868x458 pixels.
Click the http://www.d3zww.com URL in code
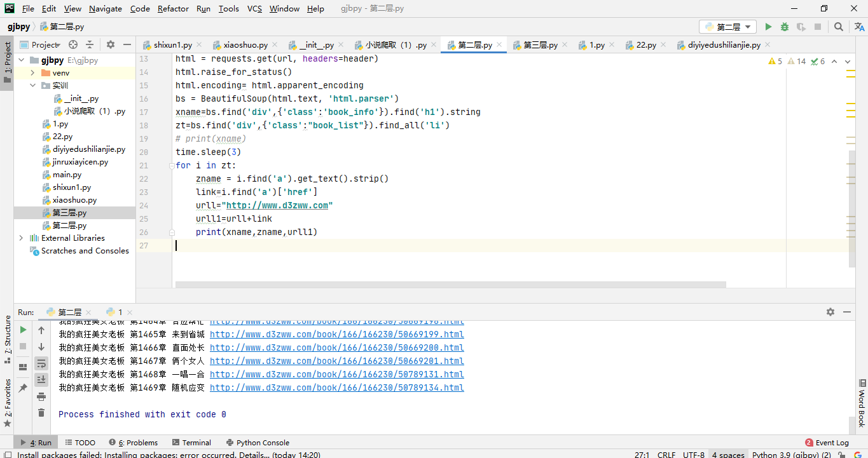coord(277,206)
